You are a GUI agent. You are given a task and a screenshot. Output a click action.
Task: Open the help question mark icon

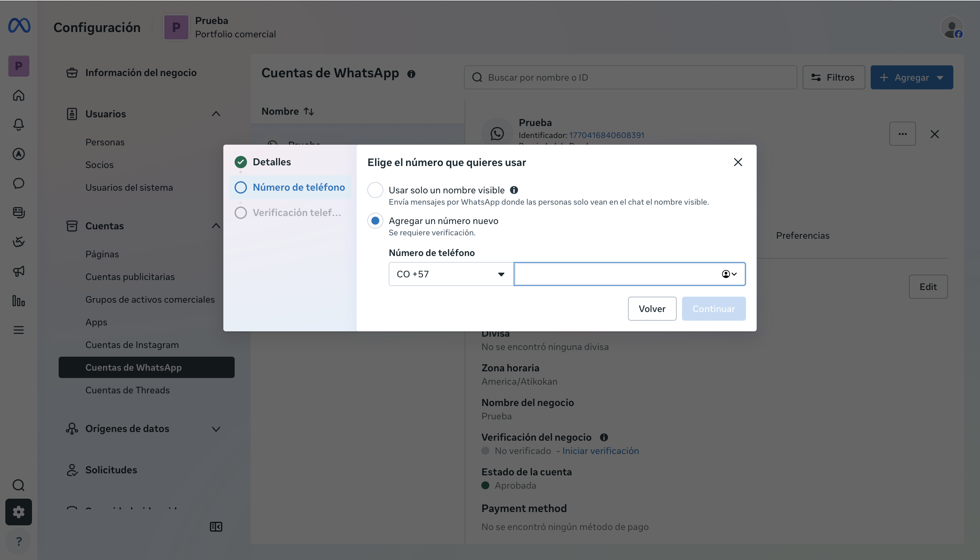18,542
